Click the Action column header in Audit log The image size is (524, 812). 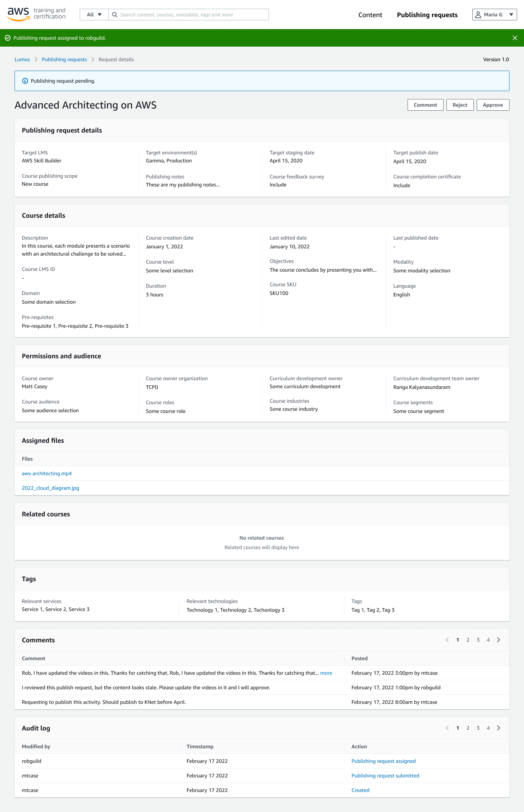pyautogui.click(x=359, y=746)
